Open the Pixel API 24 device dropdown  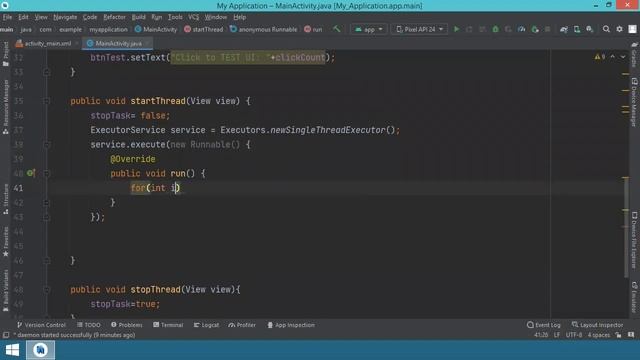pos(419,29)
